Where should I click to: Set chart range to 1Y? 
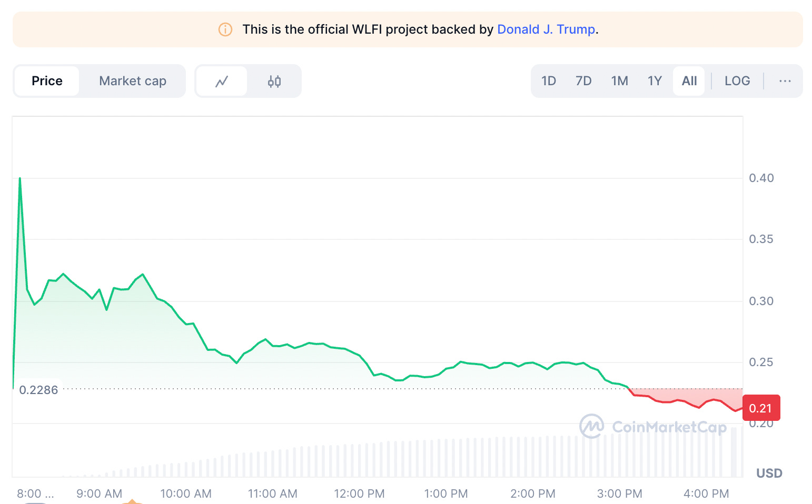(x=655, y=81)
